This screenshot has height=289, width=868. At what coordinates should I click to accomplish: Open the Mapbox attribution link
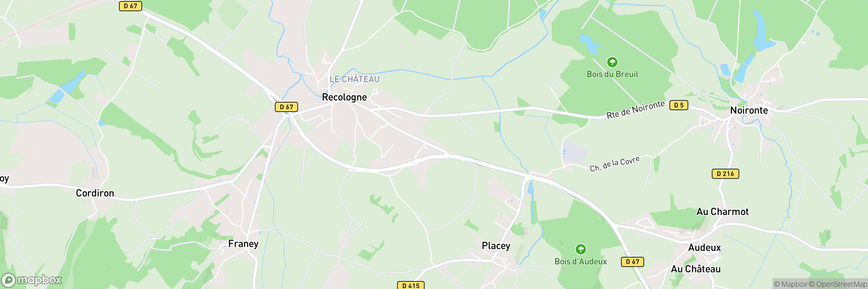tap(791, 284)
